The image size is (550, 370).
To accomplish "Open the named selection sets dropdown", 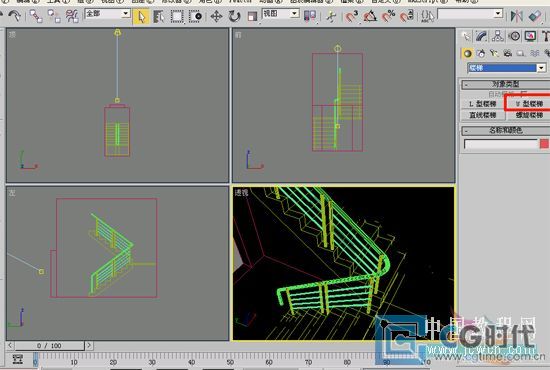I will tap(470, 14).
